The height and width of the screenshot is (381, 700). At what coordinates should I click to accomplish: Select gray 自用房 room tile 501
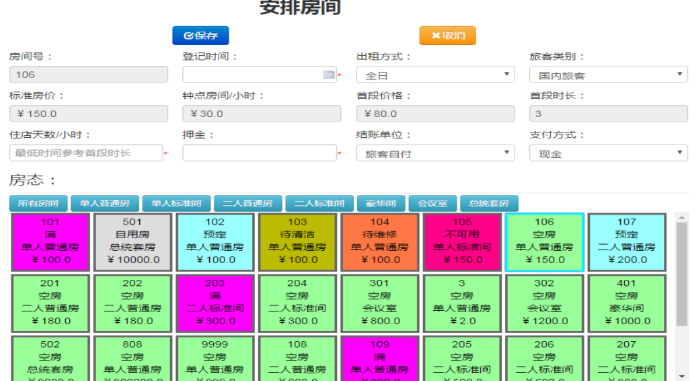[133, 242]
